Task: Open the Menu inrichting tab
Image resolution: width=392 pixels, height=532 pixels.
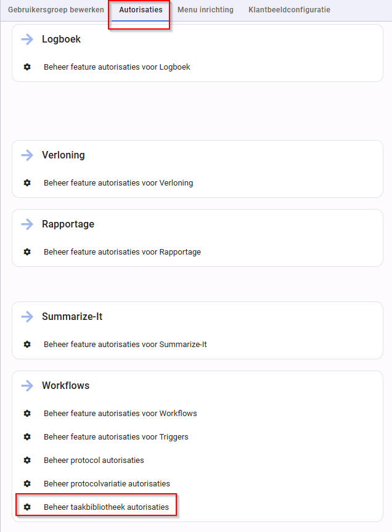Action: pos(205,10)
